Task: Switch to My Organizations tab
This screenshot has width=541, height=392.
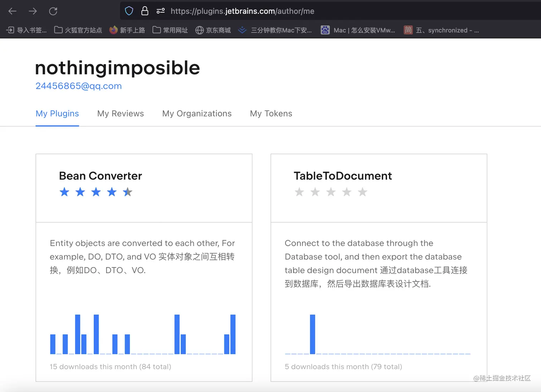Action: click(197, 113)
